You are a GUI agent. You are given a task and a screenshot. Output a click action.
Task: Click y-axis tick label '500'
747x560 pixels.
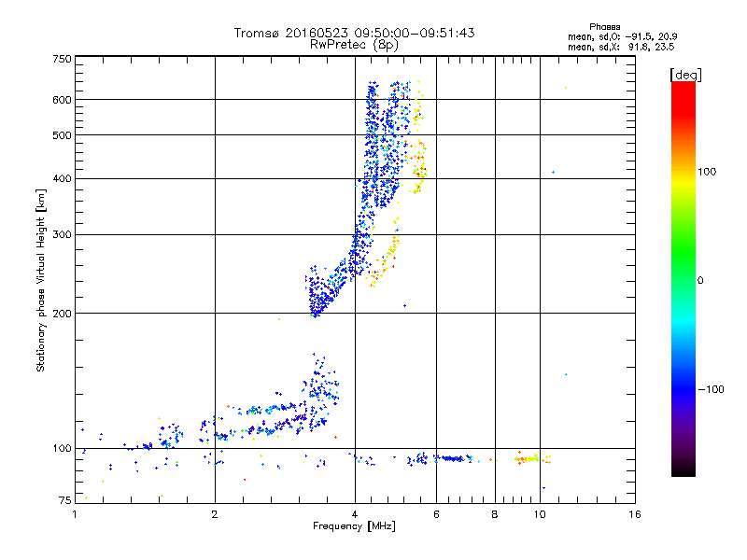click(x=63, y=135)
